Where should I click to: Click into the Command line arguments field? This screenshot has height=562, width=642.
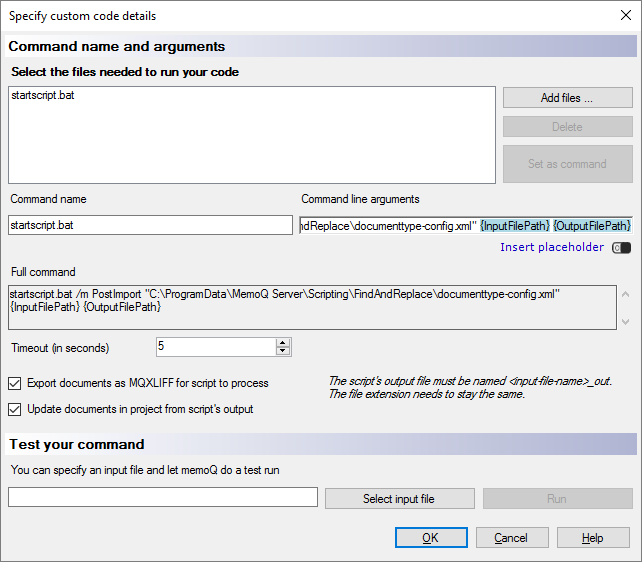coord(466,225)
